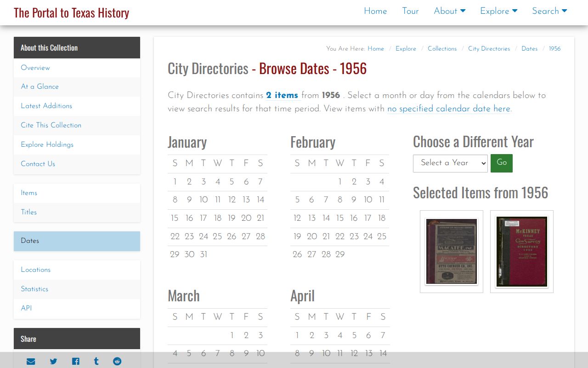The image size is (588, 368).
Task: Select the January month heading
Action: pos(187,142)
